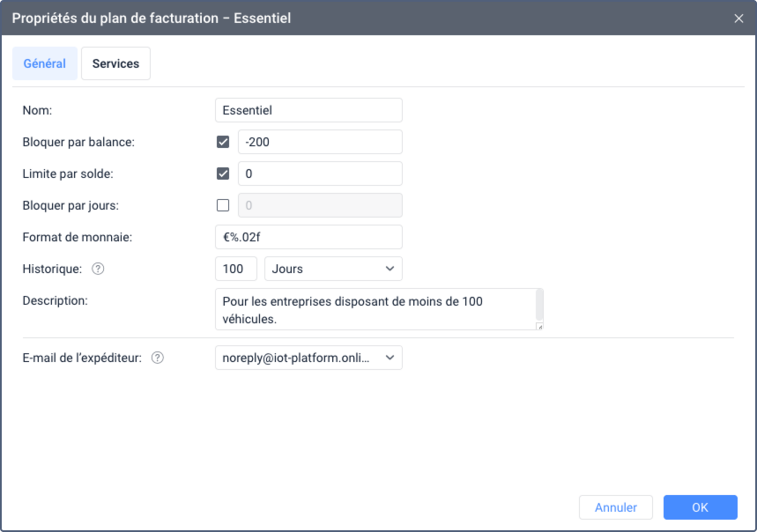Click the balance block value field -200
The width and height of the screenshot is (757, 532).
point(320,142)
